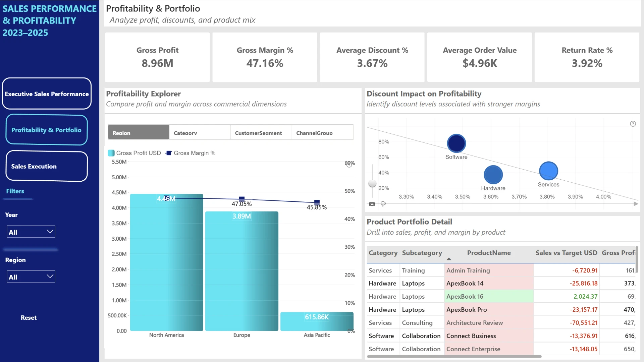Open the help icon on the Discount Impact chart

coord(633,124)
